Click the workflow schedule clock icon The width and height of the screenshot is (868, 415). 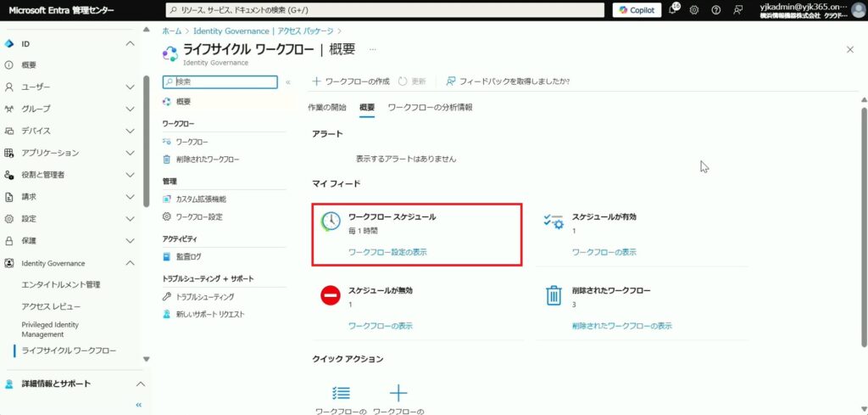[331, 222]
